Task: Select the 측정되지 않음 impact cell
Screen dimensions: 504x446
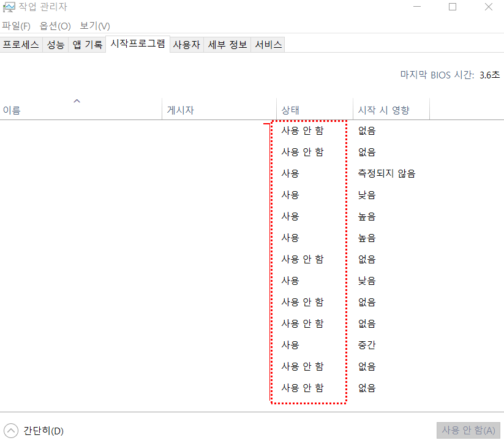Action: click(386, 173)
